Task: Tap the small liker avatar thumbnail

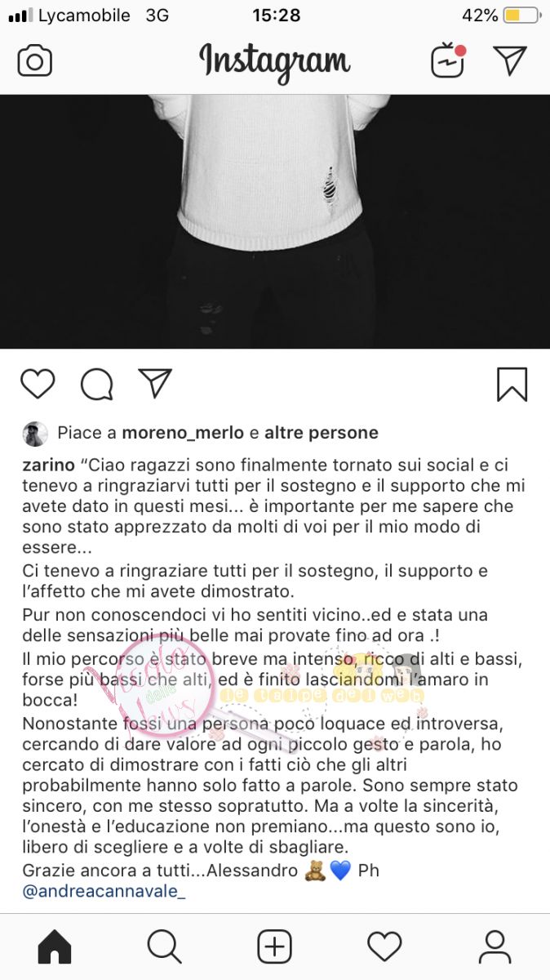Action: tap(34, 434)
